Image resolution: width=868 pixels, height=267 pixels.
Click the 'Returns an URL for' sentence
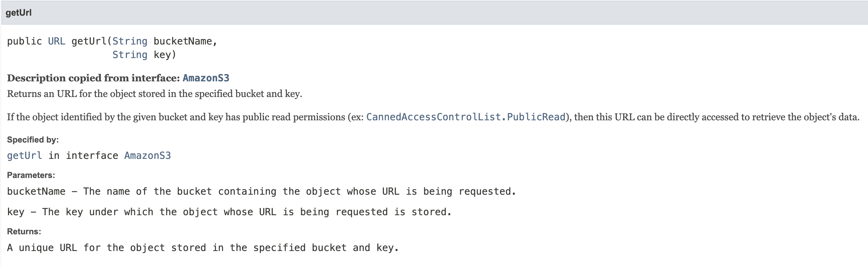coord(154,94)
